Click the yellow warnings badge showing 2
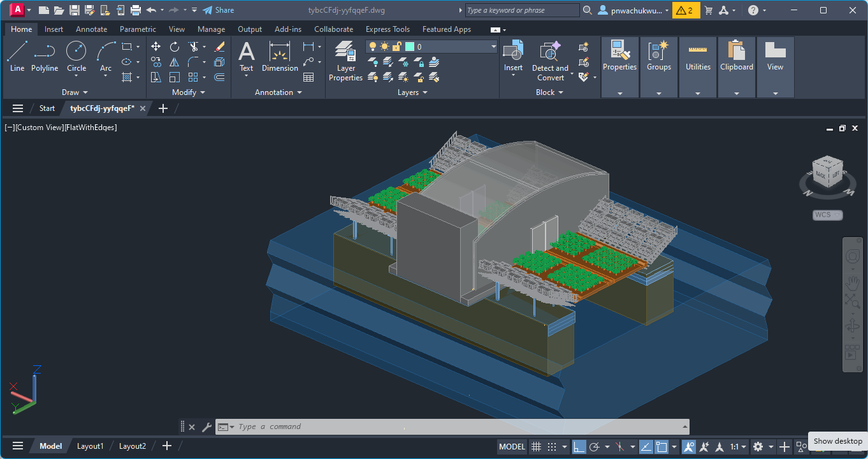This screenshot has width=868, height=459. [x=686, y=10]
